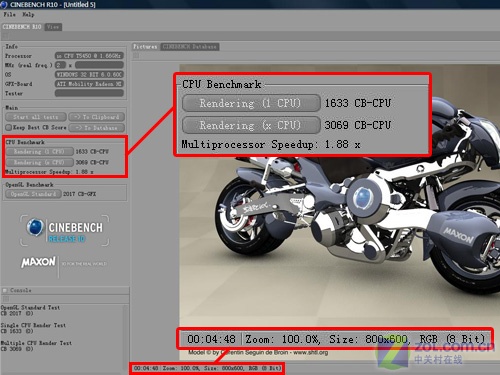
Task: Select the 2017 CB-GFX score
Action: tap(80, 194)
